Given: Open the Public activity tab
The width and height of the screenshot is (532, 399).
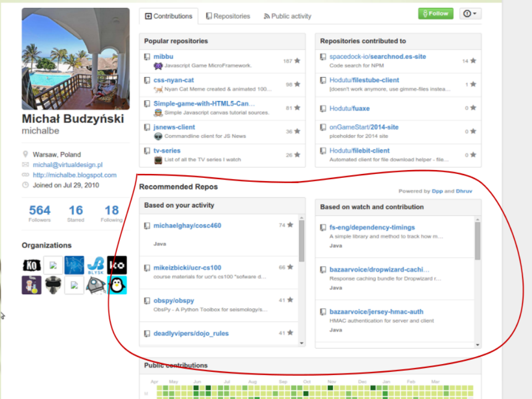Looking at the screenshot, I should pyautogui.click(x=288, y=16).
